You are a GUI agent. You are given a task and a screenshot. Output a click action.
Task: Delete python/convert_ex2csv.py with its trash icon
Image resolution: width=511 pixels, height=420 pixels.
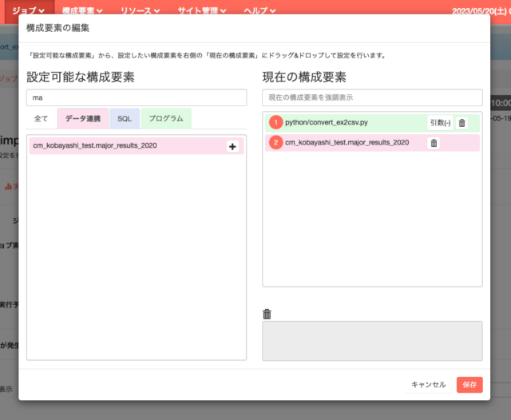[461, 123]
